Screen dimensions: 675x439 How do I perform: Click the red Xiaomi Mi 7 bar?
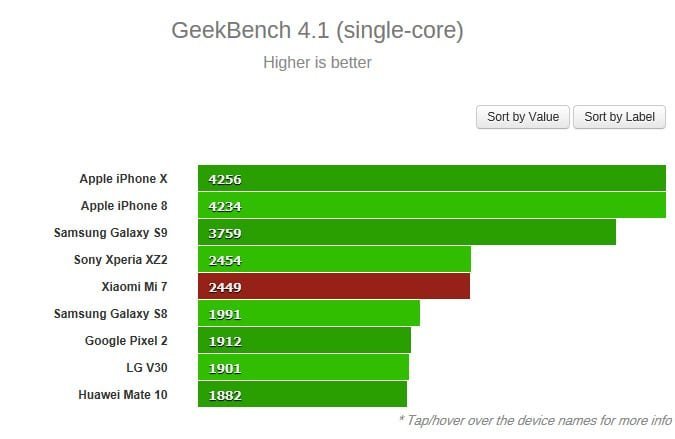tap(334, 286)
